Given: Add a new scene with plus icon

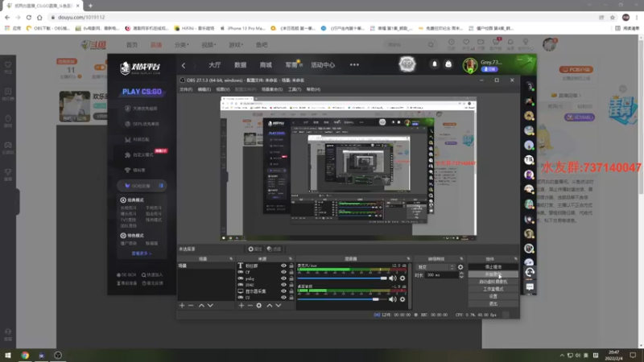Looking at the screenshot, I should point(182,306).
